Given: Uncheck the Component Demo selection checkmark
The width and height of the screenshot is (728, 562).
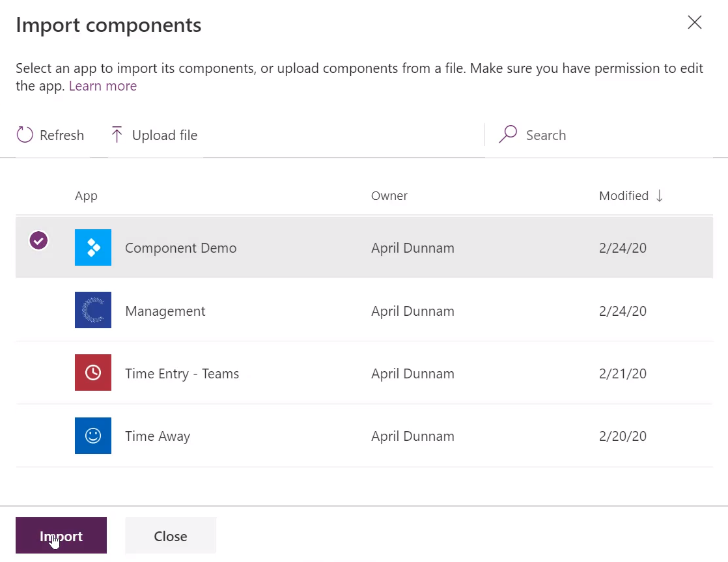Looking at the screenshot, I should click(x=38, y=240).
